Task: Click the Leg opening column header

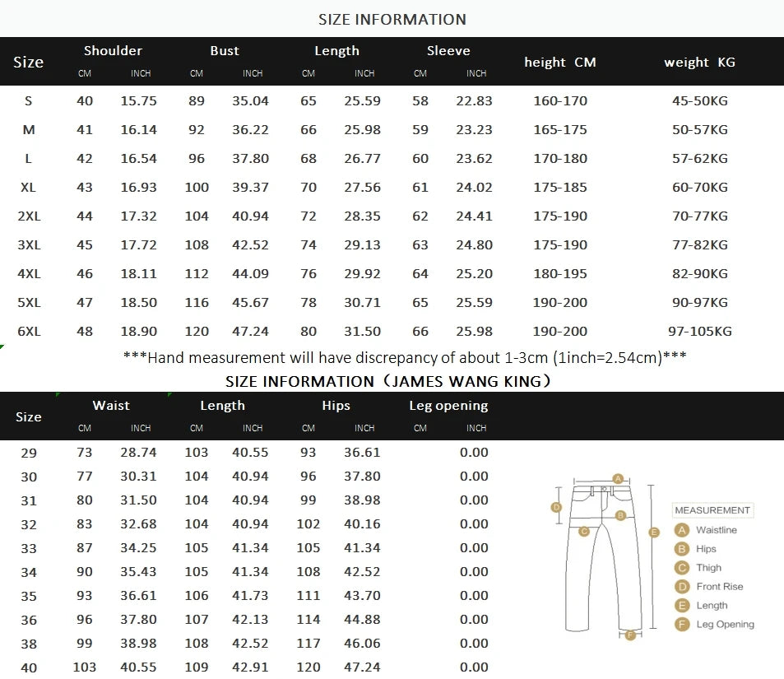Action: coord(448,405)
